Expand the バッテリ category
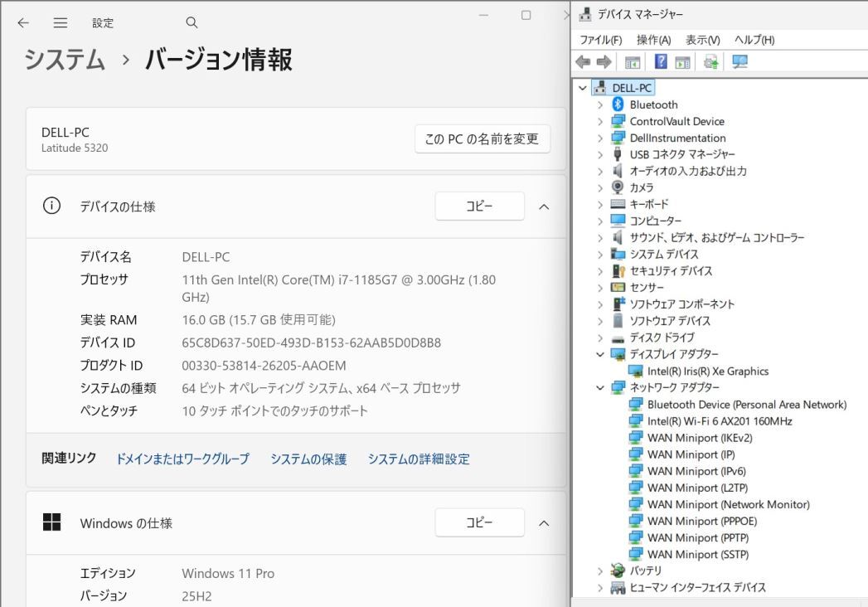Viewport: 868px width, 607px height. (x=599, y=571)
